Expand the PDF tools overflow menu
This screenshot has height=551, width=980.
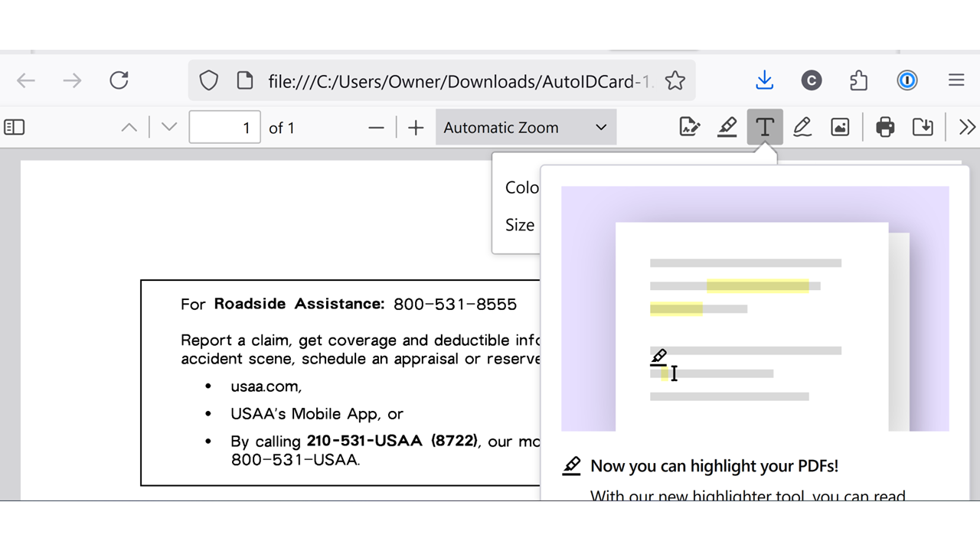click(x=967, y=127)
